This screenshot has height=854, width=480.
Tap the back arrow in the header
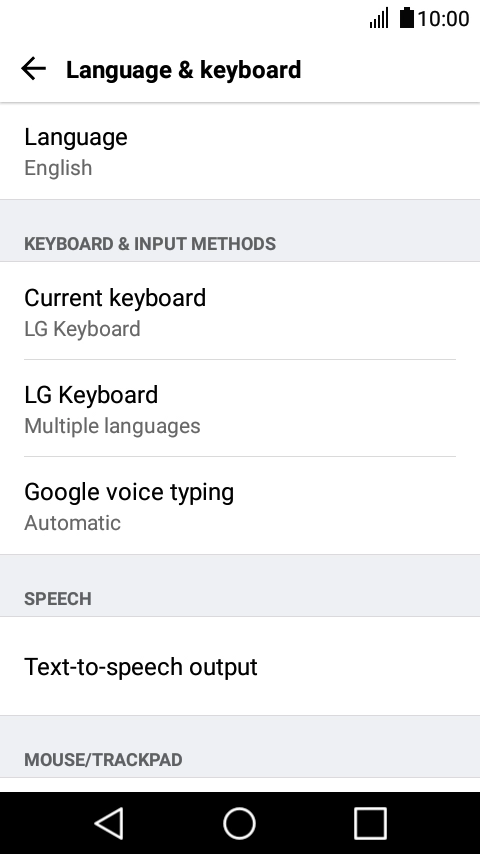[33, 69]
